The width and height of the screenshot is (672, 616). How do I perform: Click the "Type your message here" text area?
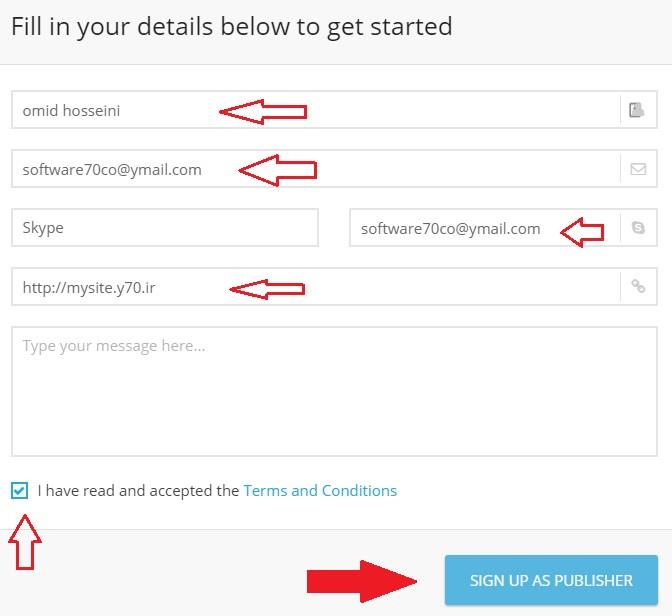[x=335, y=390]
